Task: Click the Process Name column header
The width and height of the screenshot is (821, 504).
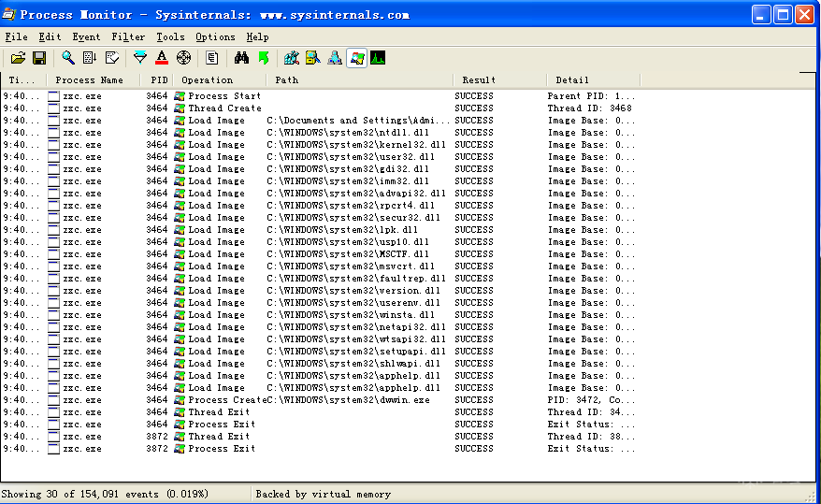Action: (94, 80)
